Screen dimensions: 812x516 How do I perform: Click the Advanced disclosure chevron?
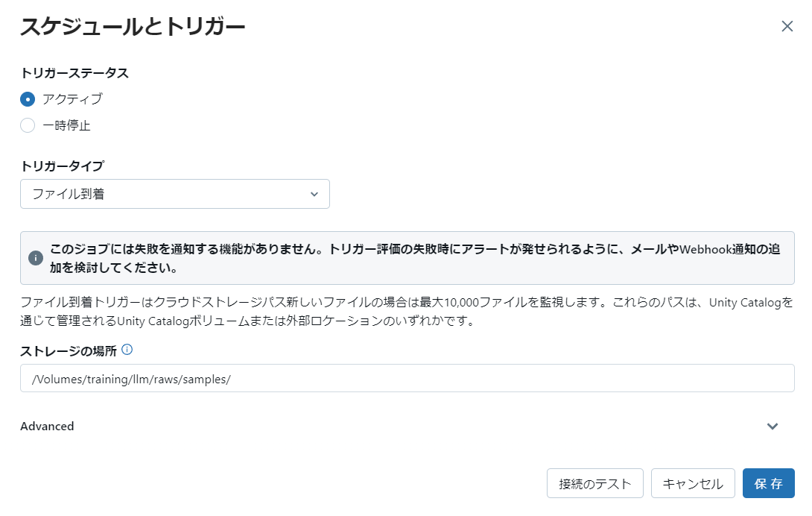pyautogui.click(x=773, y=426)
